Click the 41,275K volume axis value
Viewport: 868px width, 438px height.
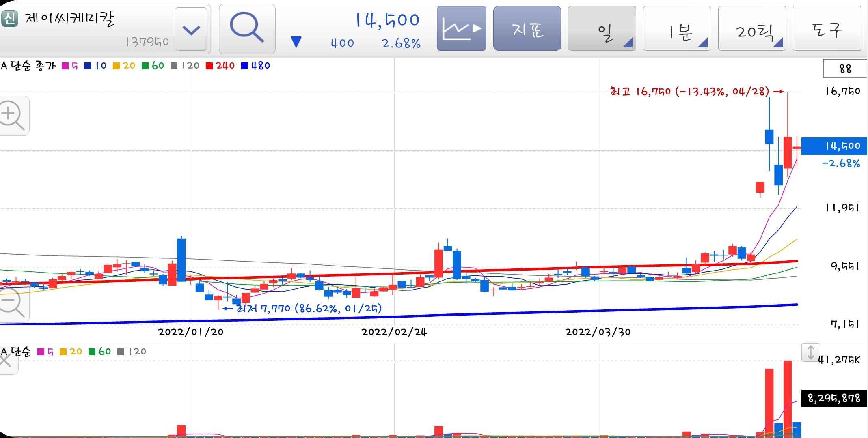pyautogui.click(x=839, y=360)
